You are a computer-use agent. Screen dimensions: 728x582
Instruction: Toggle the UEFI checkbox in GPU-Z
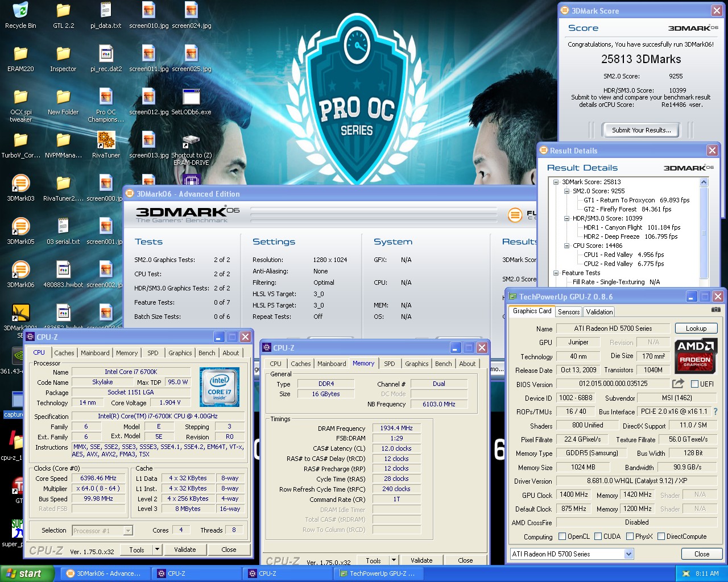click(694, 384)
